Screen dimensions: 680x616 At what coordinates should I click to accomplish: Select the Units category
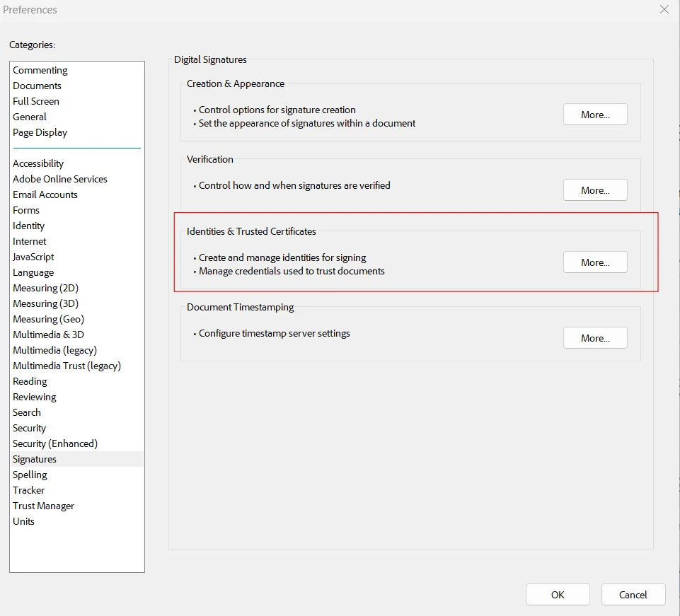pos(23,521)
